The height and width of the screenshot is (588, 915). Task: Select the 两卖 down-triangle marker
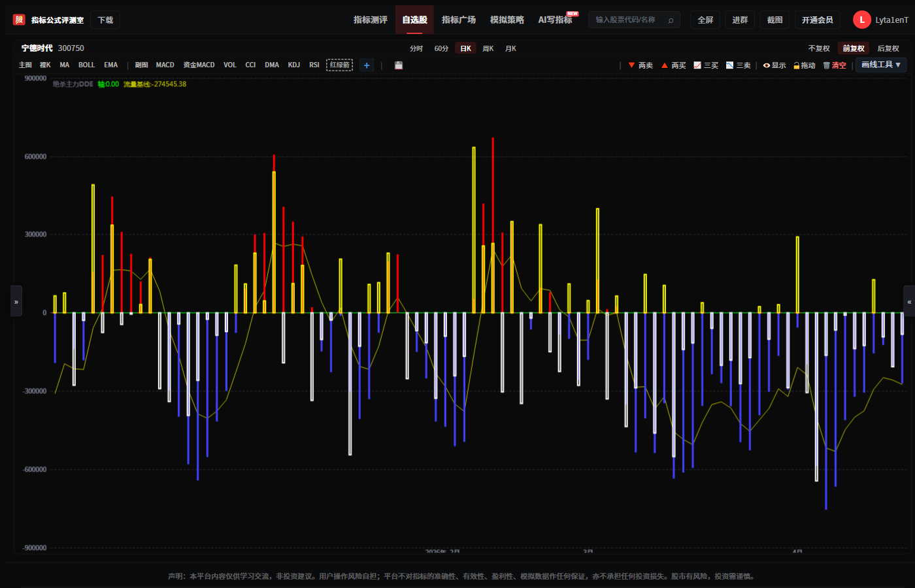[x=640, y=65]
